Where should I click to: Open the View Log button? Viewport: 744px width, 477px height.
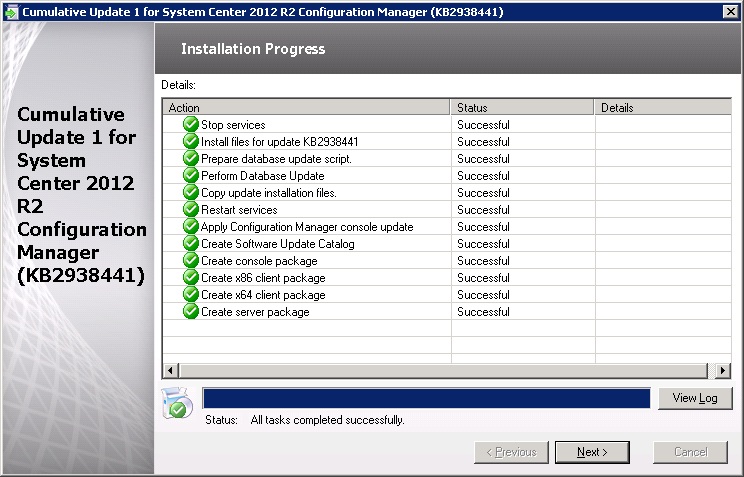[695, 398]
